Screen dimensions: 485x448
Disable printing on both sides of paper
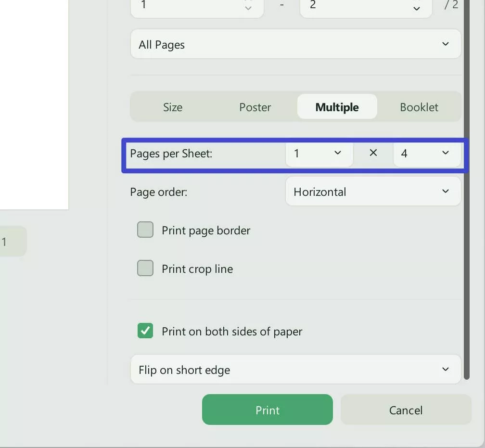[x=145, y=331]
